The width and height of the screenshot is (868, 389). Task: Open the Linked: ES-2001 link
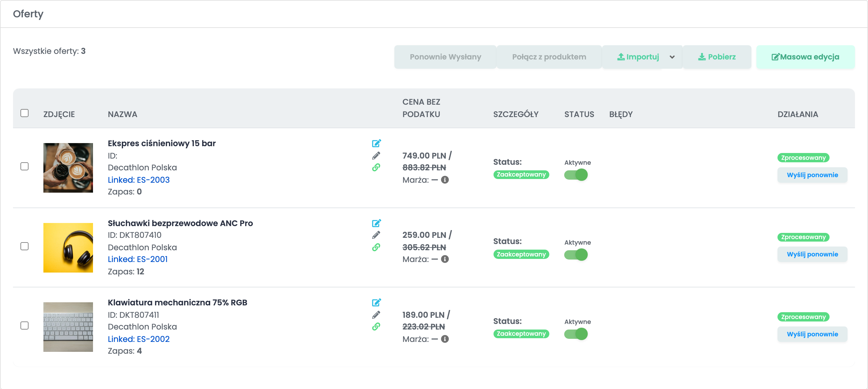click(x=137, y=259)
